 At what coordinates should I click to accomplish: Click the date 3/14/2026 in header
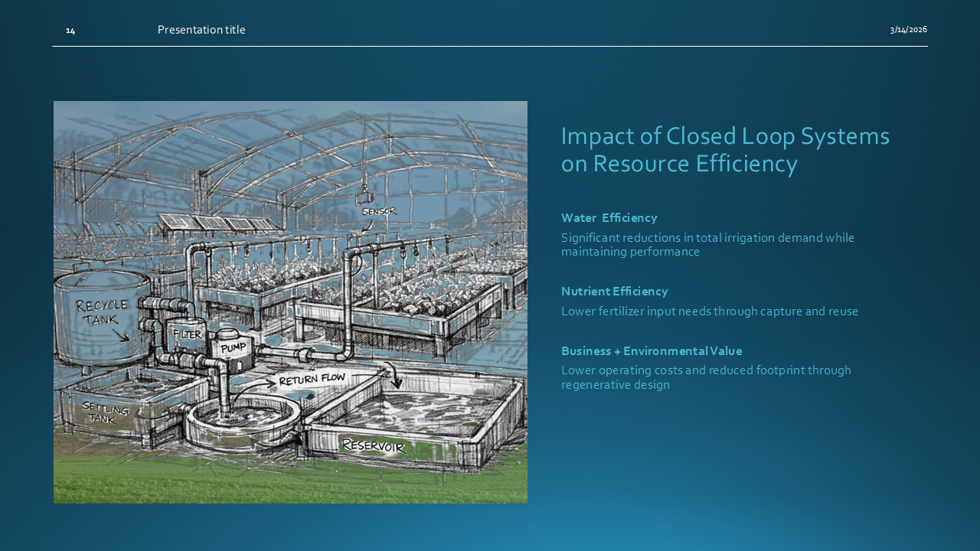click(908, 30)
